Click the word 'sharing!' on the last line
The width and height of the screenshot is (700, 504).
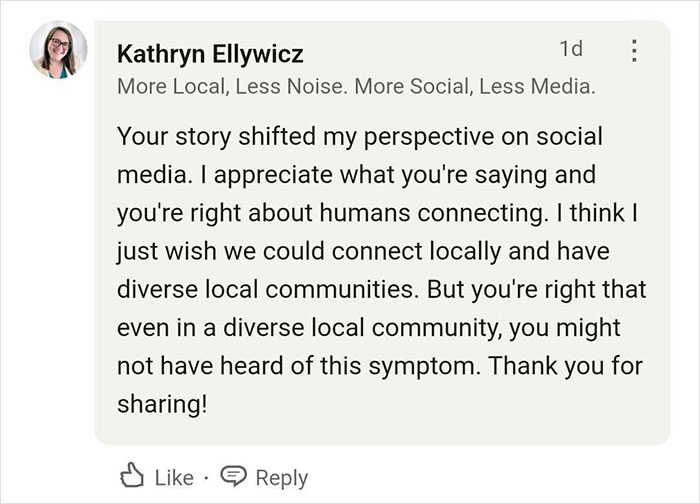161,404
